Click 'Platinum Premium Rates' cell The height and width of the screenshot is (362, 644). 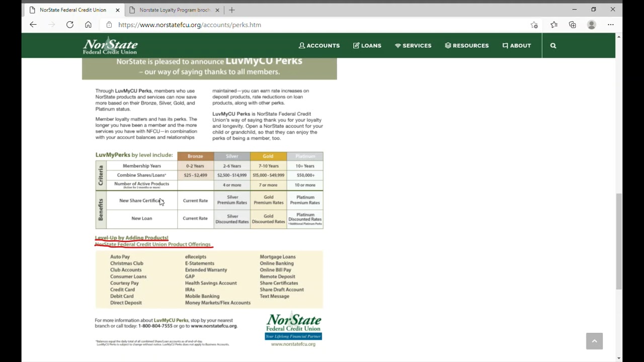tap(305, 200)
